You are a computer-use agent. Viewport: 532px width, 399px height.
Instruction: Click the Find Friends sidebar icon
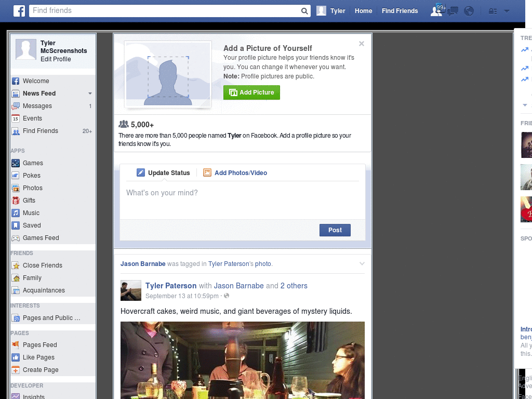tap(16, 131)
